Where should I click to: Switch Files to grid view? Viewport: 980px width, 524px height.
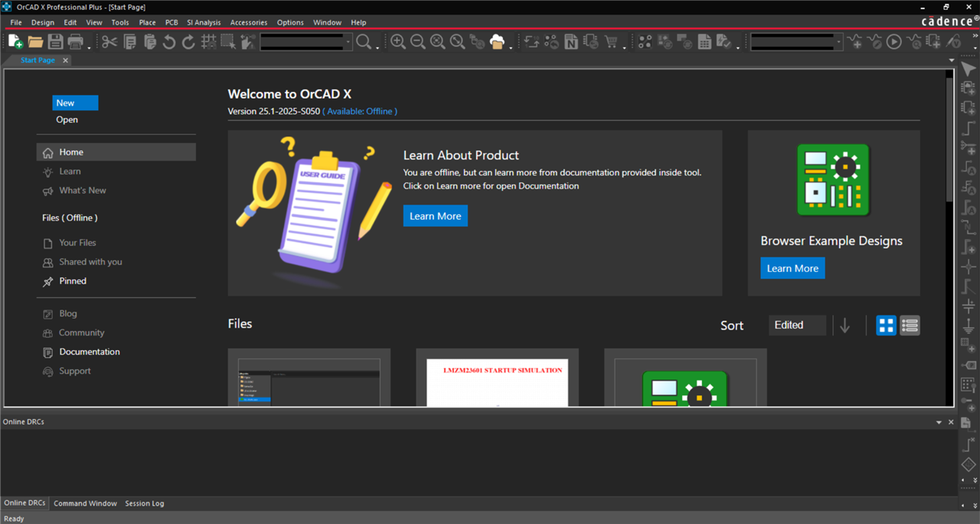pos(886,326)
